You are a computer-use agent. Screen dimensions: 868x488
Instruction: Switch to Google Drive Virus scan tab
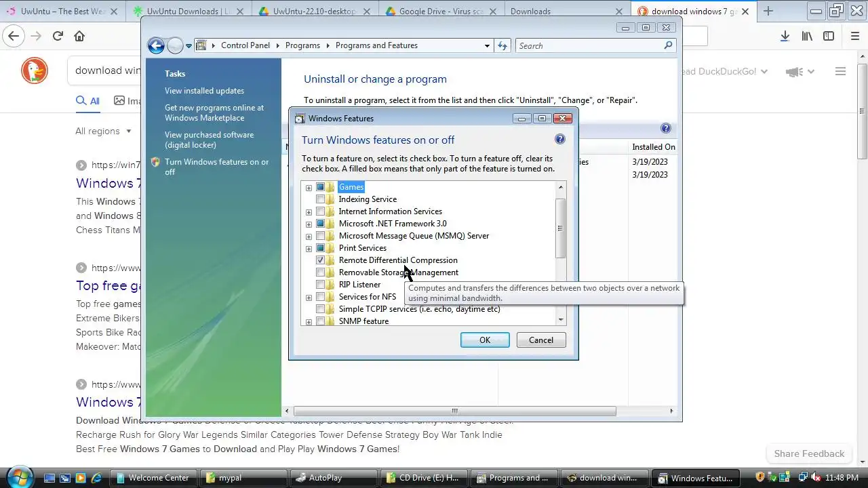tap(441, 11)
